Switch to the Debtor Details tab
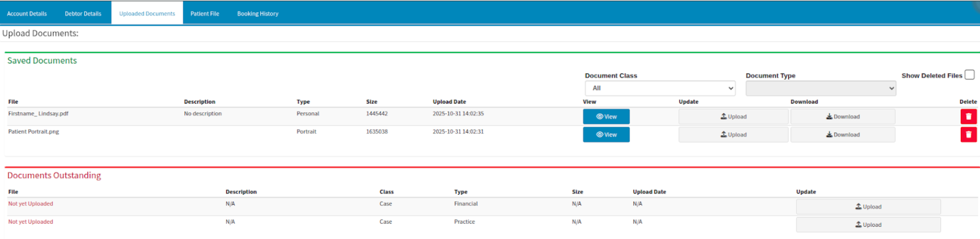980x239 pixels. click(x=83, y=13)
